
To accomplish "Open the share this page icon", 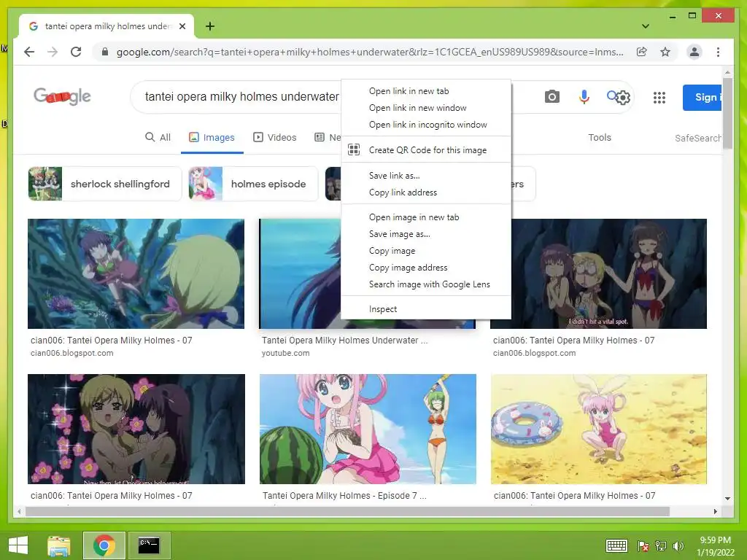I will (642, 52).
